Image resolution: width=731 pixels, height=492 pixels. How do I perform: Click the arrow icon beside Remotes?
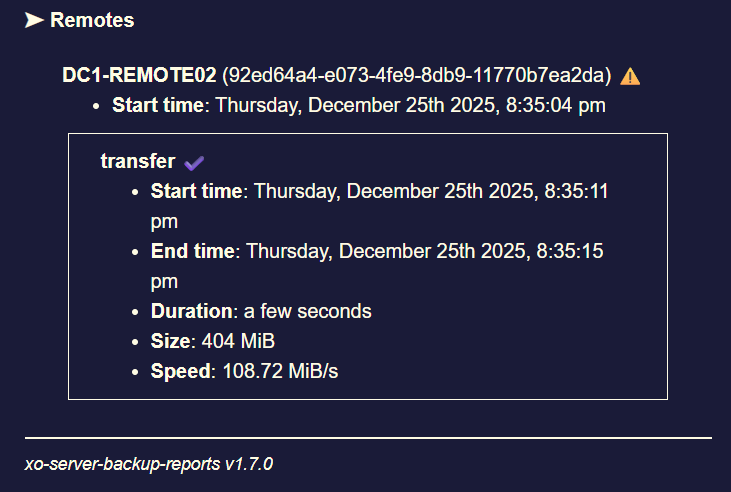(34, 20)
